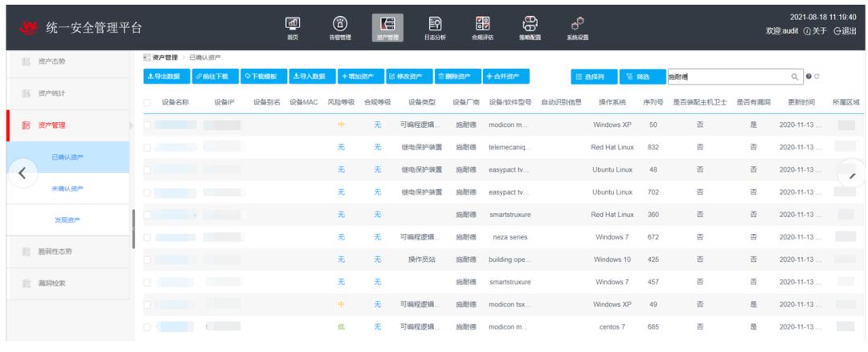Click 导入数据 import button
Screen dimensions: 868x352
tap(312, 76)
